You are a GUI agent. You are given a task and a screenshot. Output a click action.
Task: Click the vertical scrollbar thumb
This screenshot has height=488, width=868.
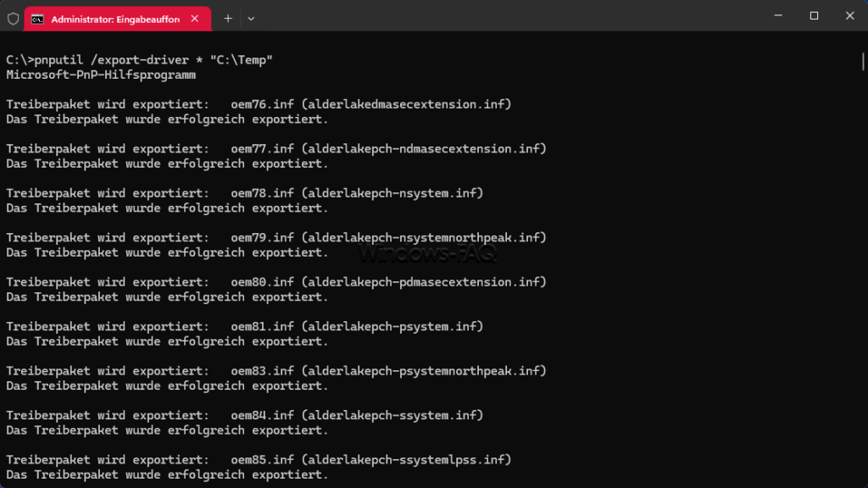tap(862, 61)
